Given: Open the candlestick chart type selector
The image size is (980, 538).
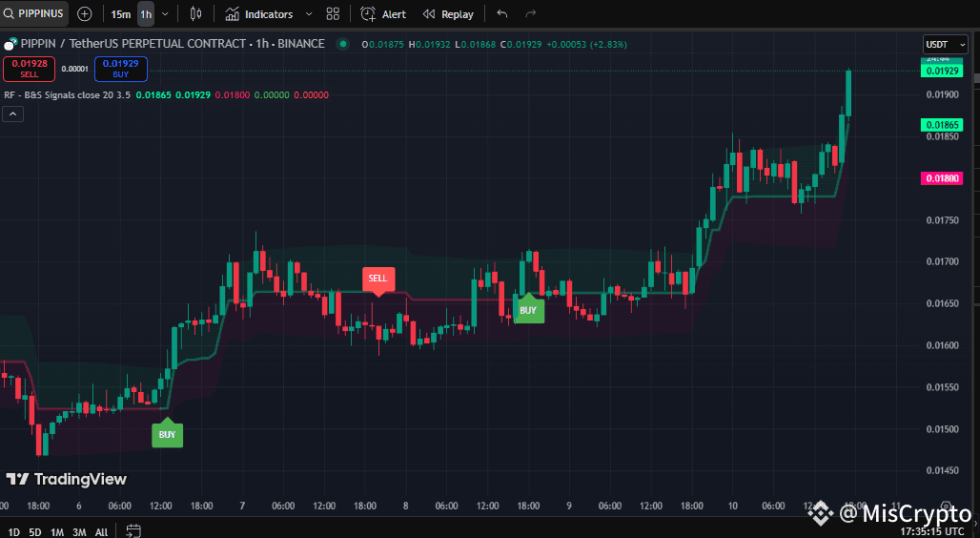Looking at the screenshot, I should (195, 13).
